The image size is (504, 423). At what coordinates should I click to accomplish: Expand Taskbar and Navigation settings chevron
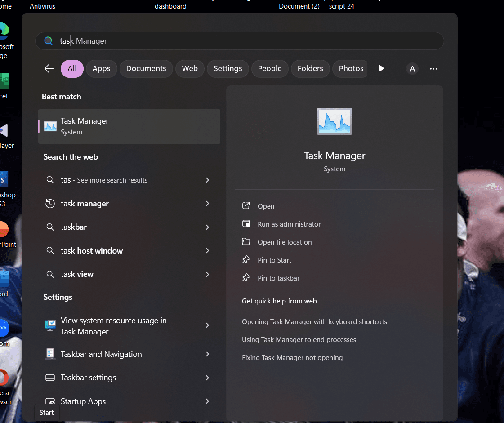[x=207, y=354]
